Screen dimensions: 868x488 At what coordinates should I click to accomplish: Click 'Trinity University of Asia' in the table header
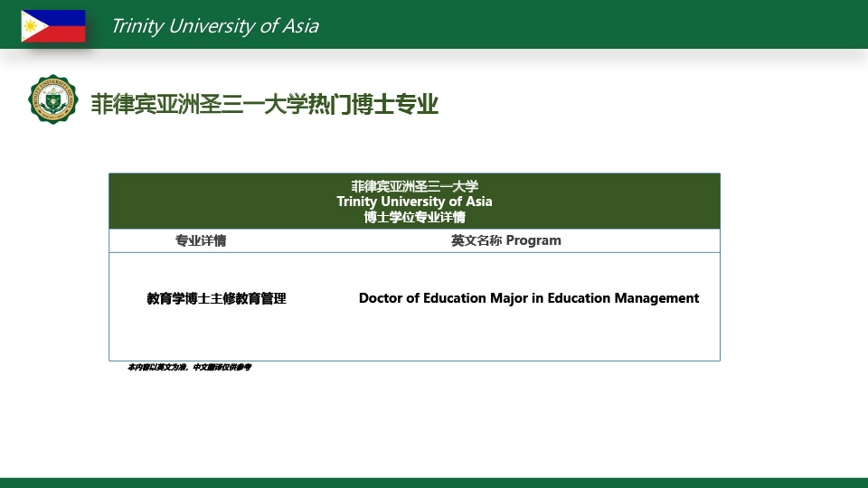(415, 202)
